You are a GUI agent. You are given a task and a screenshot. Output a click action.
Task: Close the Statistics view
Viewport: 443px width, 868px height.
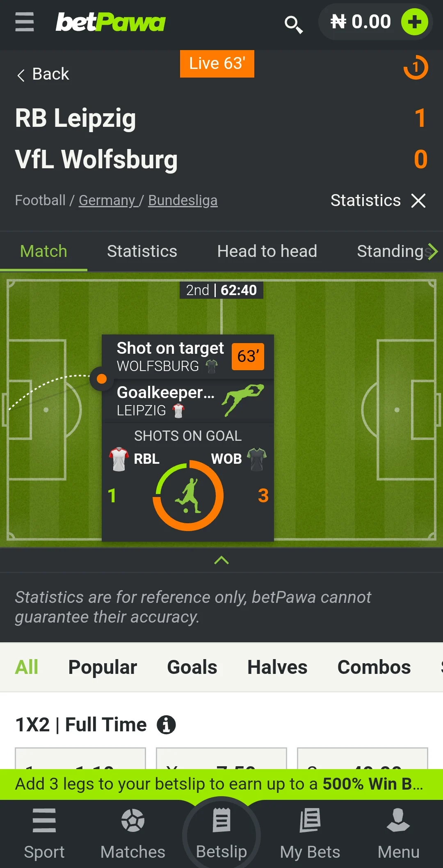click(x=419, y=201)
